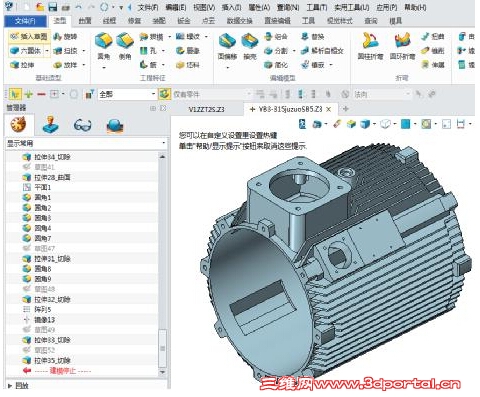The height and width of the screenshot is (397, 480).
Task: Select the 组合 combine tool
Action: 276,36
